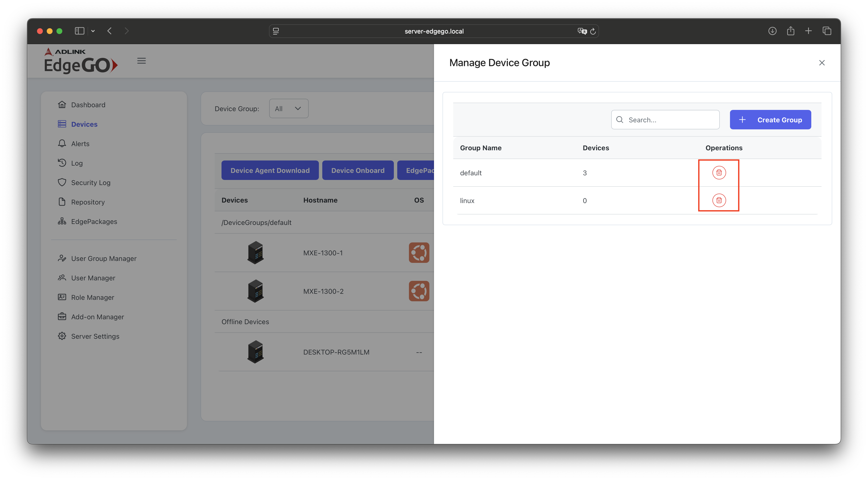This screenshot has height=480, width=868.
Task: Open User Manager
Action: pos(93,278)
